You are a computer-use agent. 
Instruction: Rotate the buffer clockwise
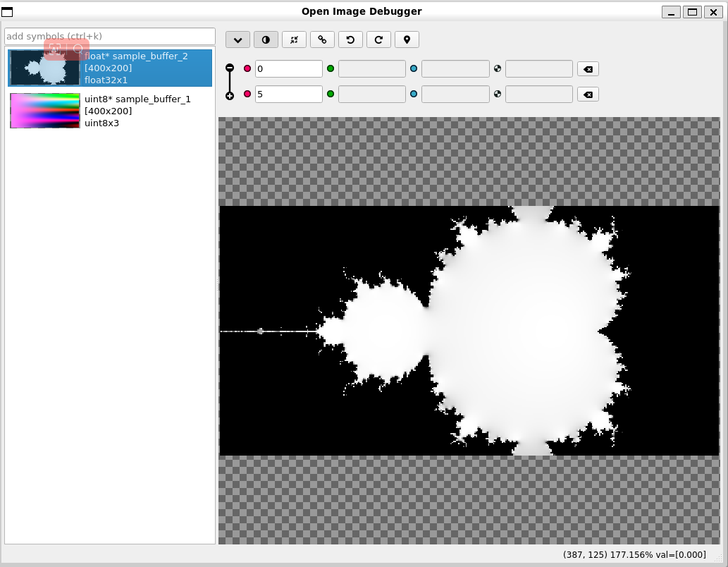[378, 39]
